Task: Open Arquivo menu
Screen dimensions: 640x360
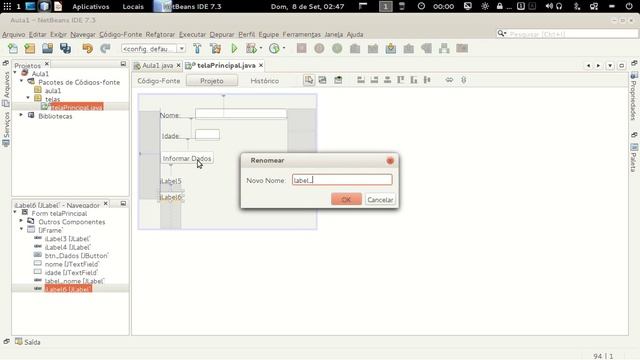Action: click(13, 35)
